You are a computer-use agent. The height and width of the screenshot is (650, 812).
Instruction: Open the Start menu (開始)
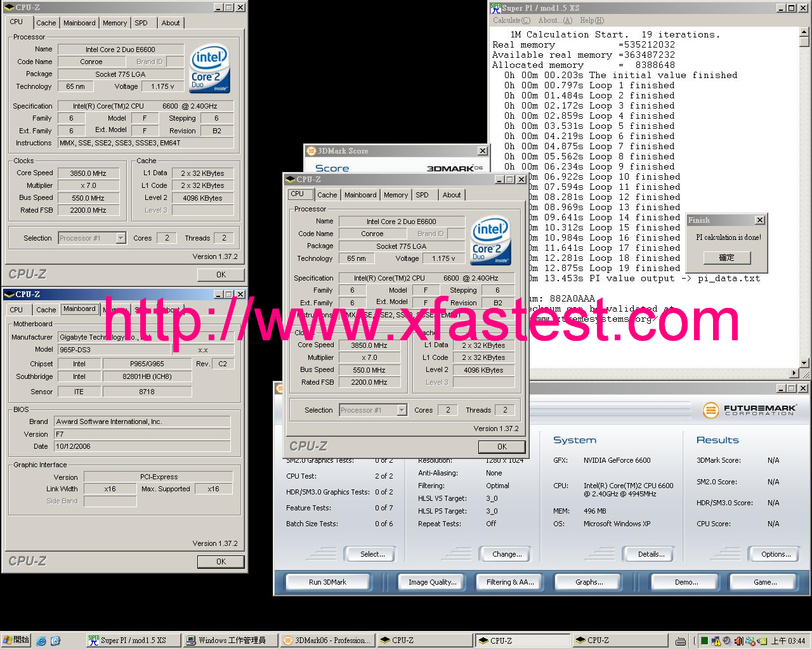(16, 640)
